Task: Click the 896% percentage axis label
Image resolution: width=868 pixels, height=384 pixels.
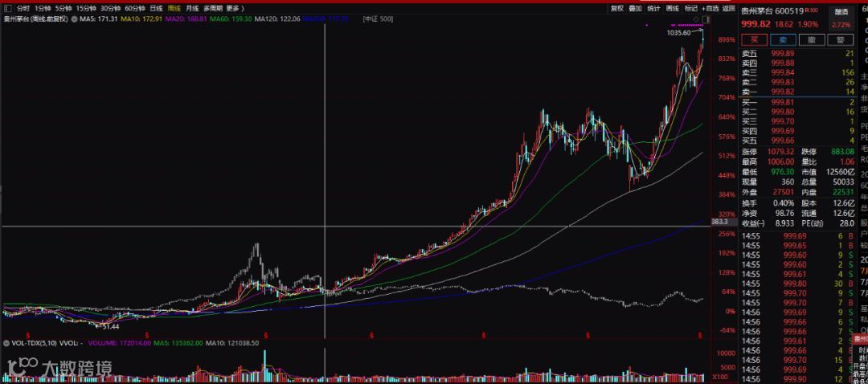Action: click(x=727, y=40)
